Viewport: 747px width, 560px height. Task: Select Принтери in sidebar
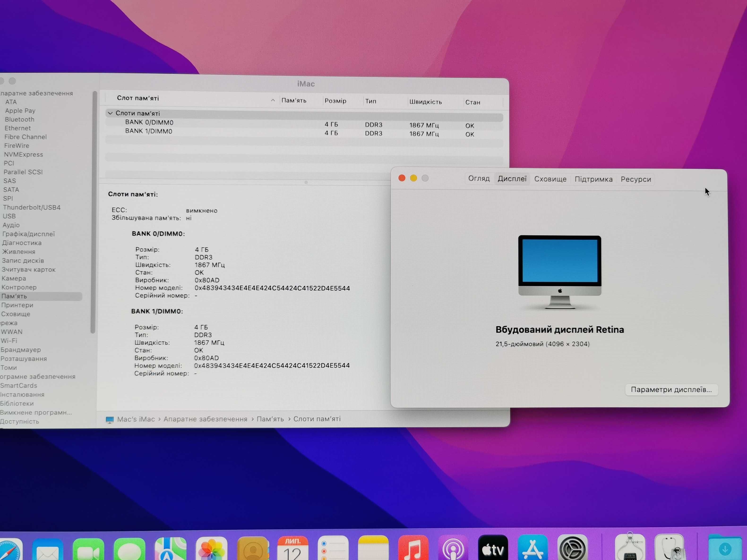pyautogui.click(x=17, y=305)
